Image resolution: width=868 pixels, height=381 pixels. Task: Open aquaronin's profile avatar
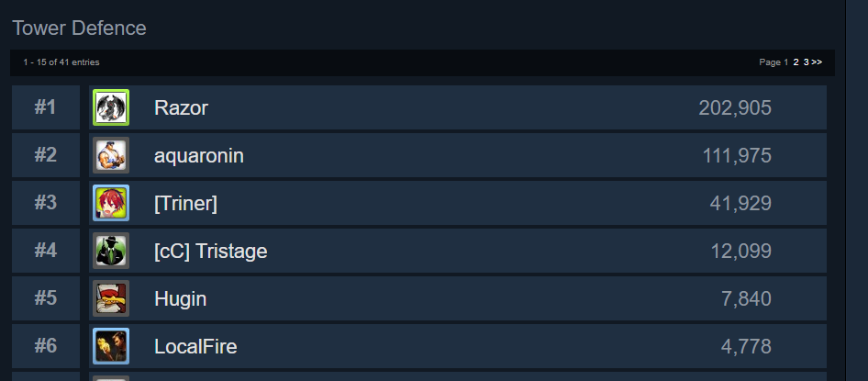click(x=111, y=155)
